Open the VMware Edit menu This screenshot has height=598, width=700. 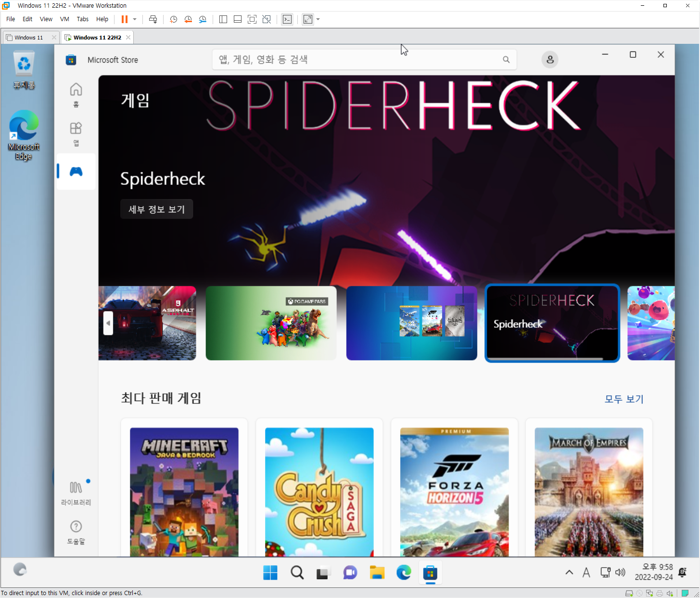[x=27, y=19]
